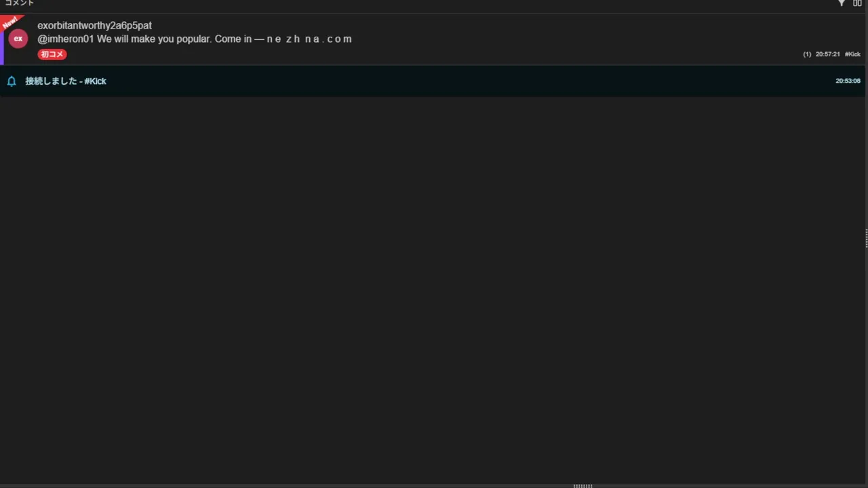Select username exorbitantworthy2a6p5pat
Screen dimensions: 868x488
tap(94, 26)
